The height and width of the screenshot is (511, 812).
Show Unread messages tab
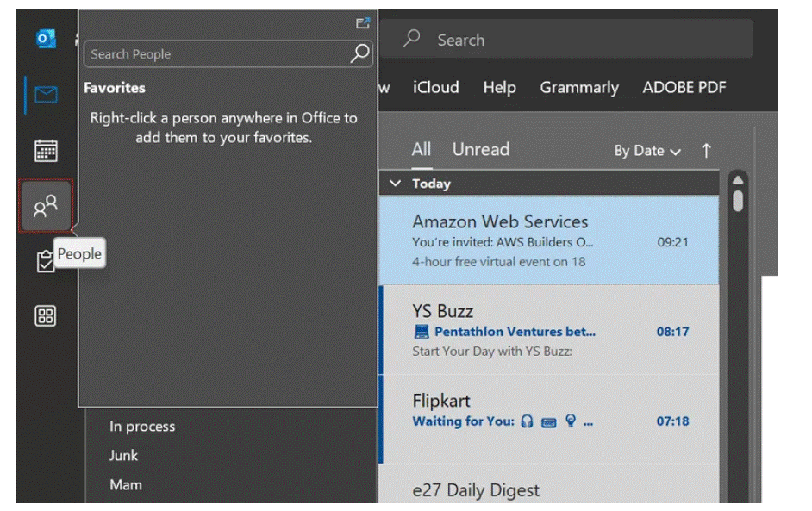(481, 150)
